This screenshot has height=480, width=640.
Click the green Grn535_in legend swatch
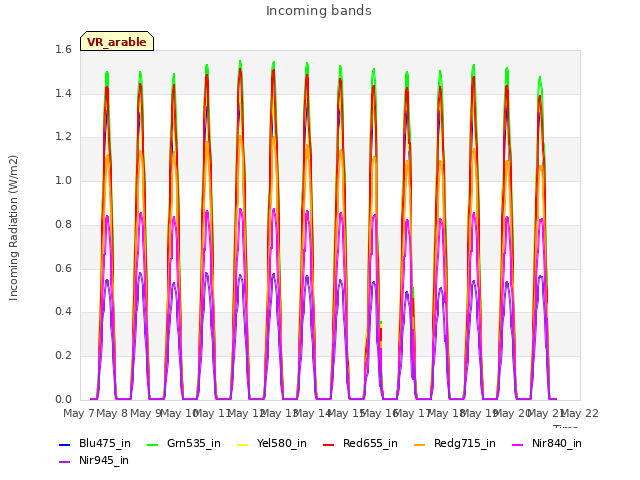point(152,444)
